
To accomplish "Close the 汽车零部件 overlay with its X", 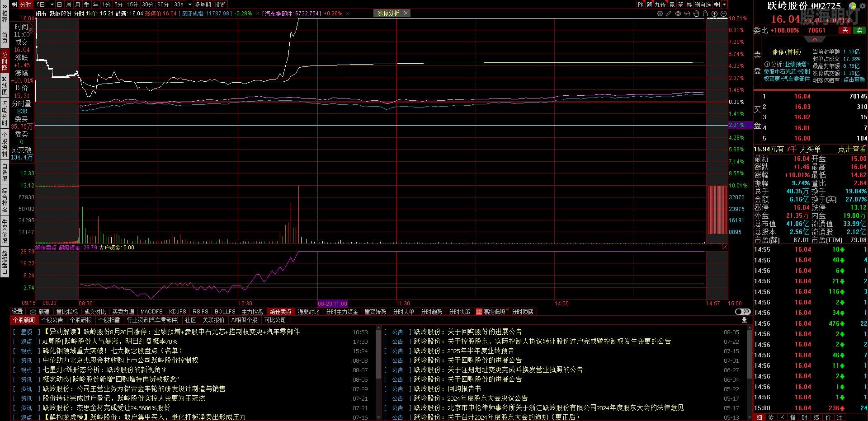I will point(348,14).
